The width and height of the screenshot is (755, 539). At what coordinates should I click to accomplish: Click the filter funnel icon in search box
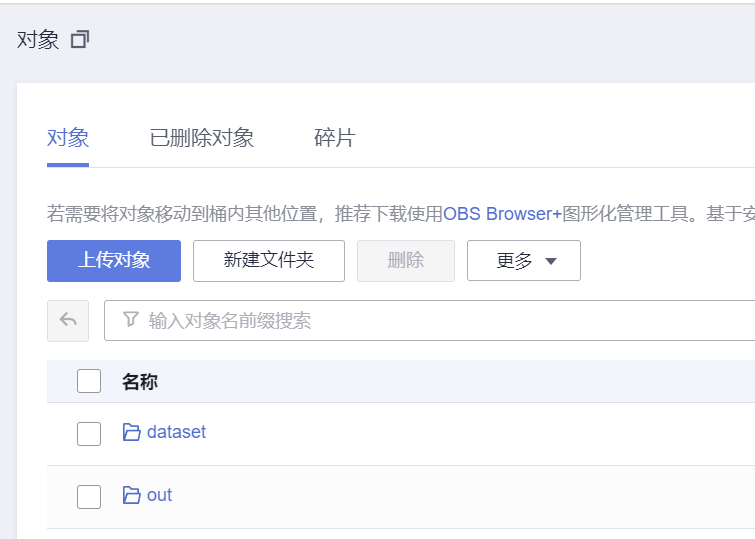tap(130, 320)
